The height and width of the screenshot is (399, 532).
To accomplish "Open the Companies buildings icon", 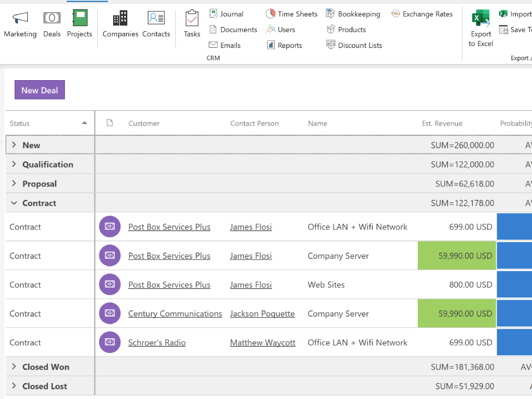I will point(120,18).
